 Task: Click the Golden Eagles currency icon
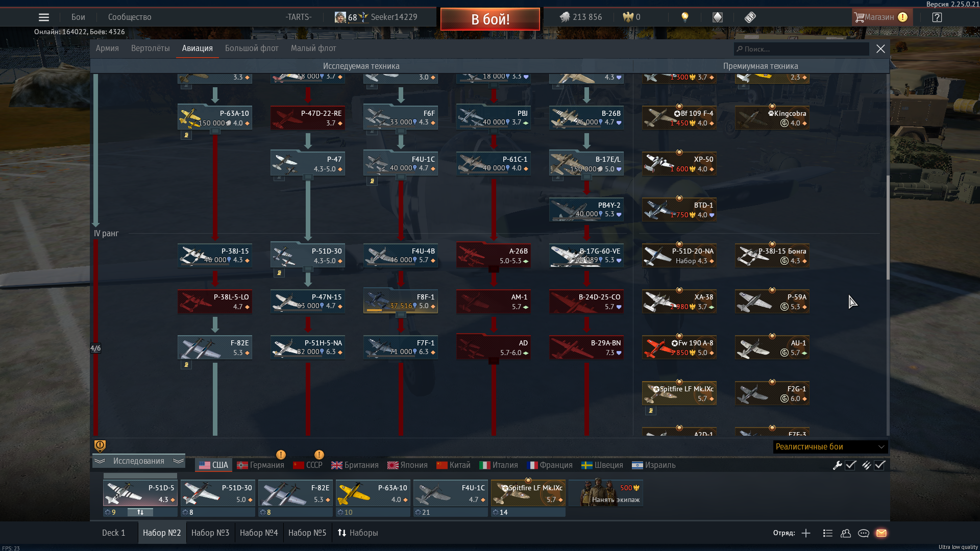(628, 17)
